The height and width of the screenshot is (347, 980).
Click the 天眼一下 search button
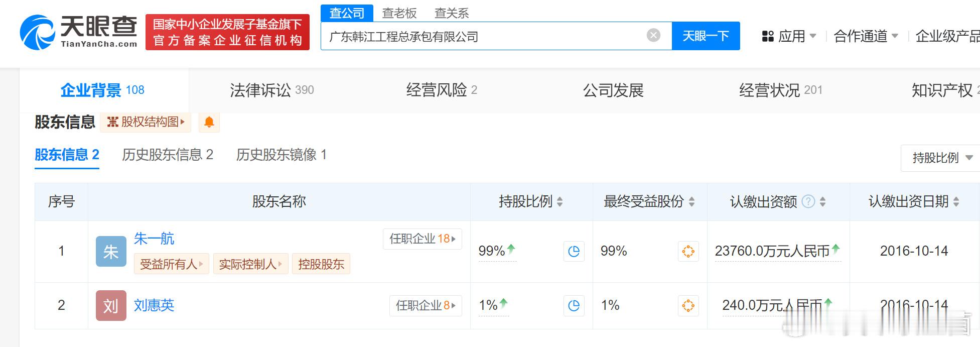706,36
